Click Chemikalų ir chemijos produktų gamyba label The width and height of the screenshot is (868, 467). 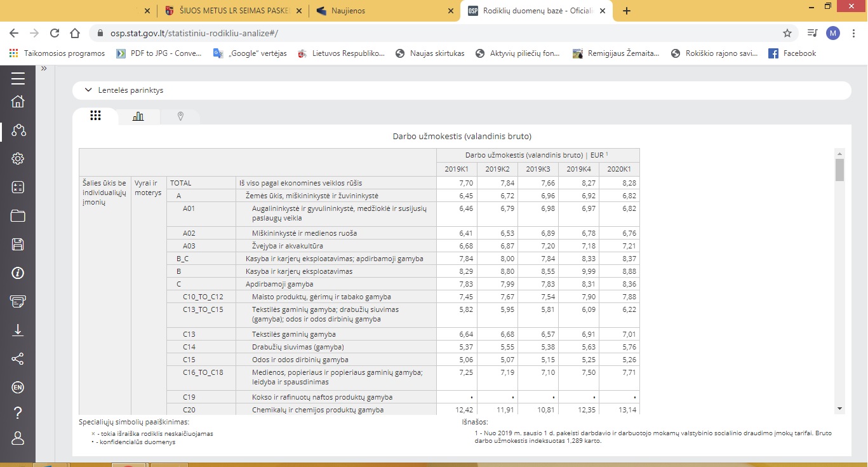[317, 410]
